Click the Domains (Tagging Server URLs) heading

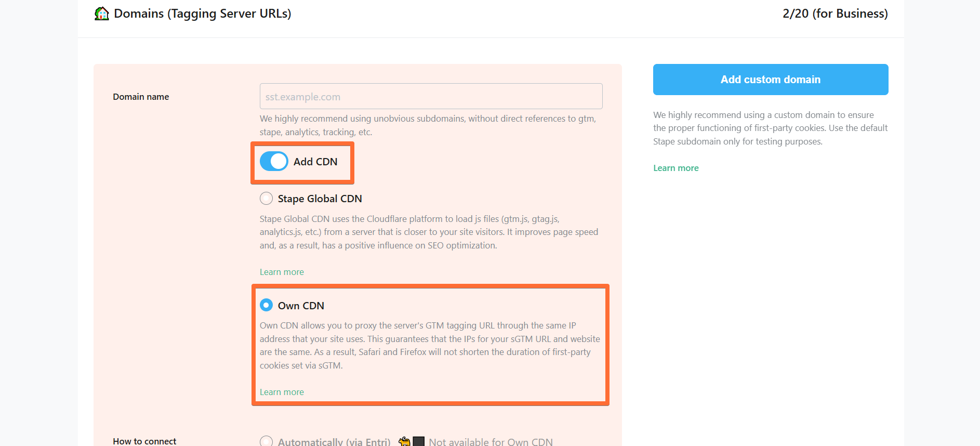(202, 14)
